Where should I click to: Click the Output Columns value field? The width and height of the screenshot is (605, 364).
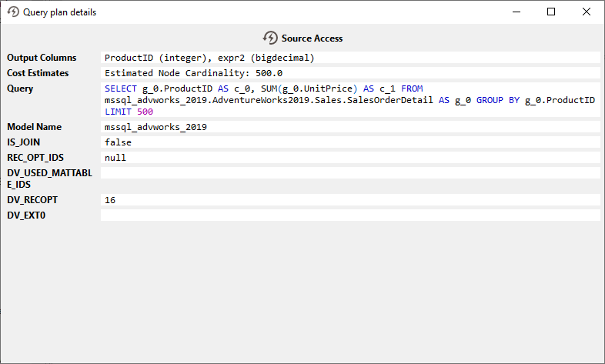pos(350,58)
